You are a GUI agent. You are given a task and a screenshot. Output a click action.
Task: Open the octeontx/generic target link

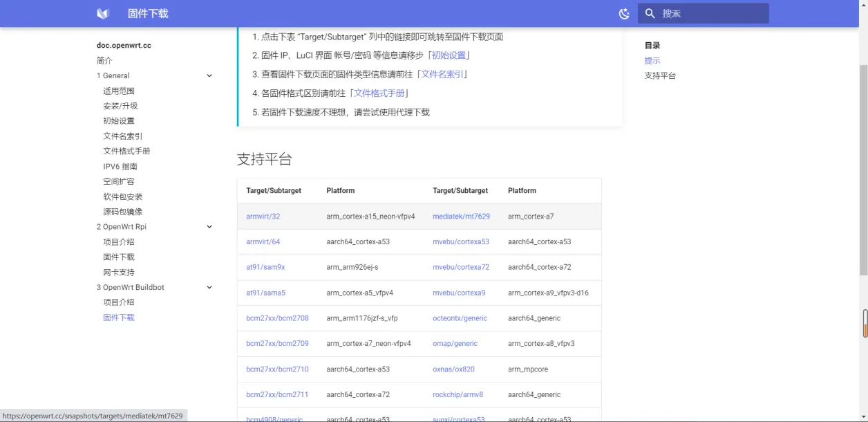[460, 318]
